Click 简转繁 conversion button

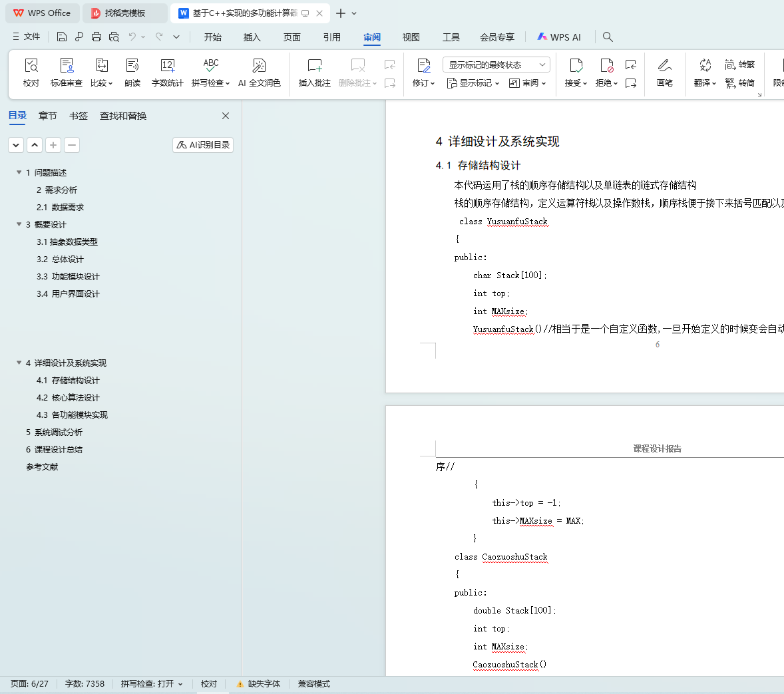739,65
